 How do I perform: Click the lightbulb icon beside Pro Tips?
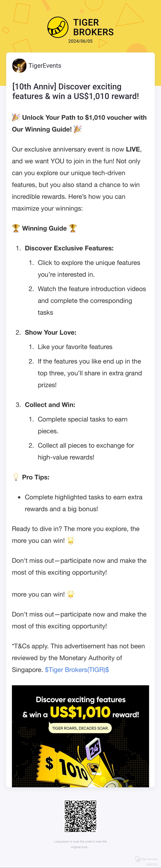click(16, 477)
